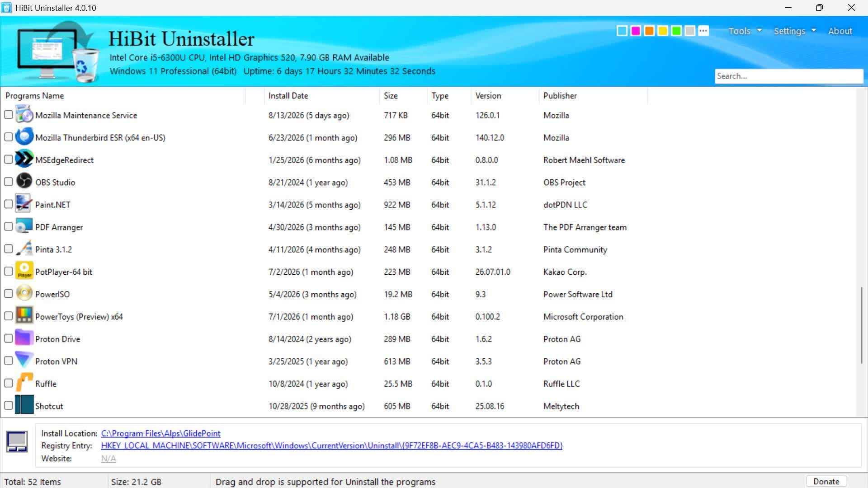Image resolution: width=868 pixels, height=488 pixels.
Task: Select the Paint.NET program icon
Action: click(24, 204)
